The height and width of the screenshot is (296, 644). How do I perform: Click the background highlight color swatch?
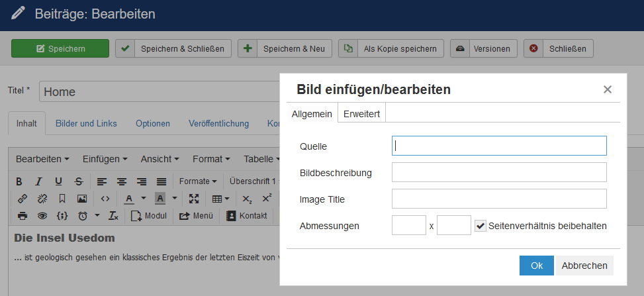click(x=160, y=199)
